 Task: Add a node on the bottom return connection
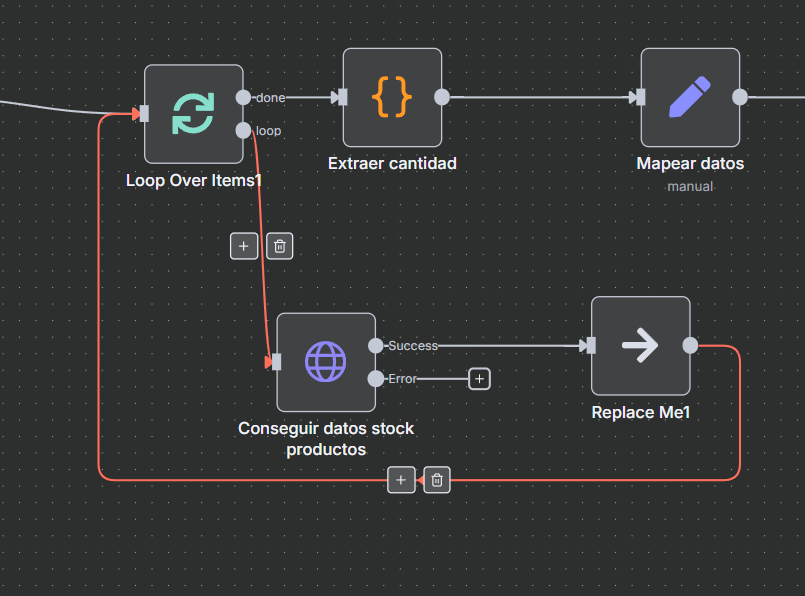tap(401, 481)
